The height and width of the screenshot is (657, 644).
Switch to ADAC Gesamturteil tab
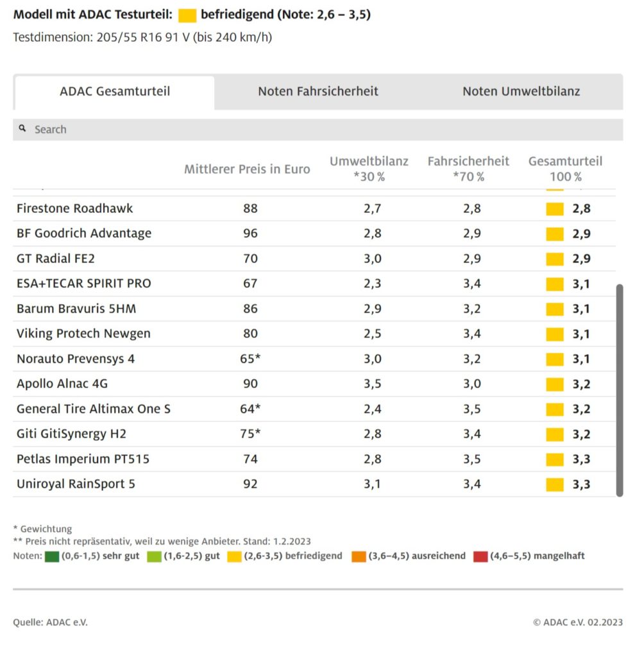115,92
